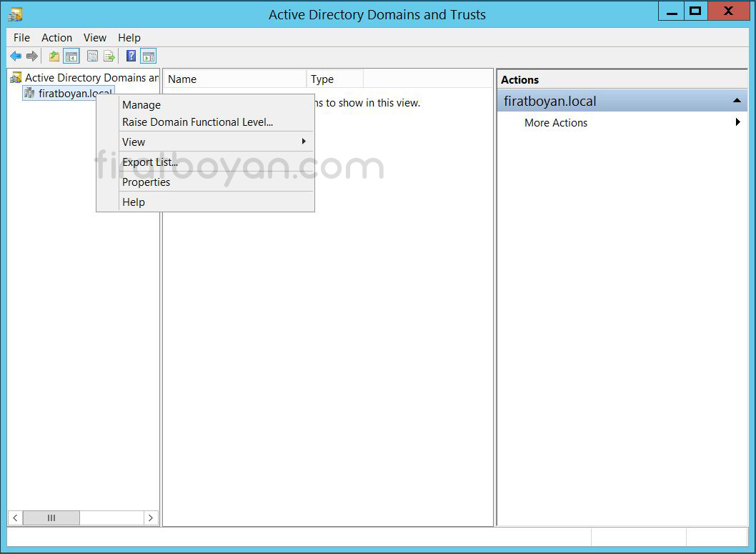Screen dimensions: 756x554
Task: Toggle the Show/Hide Action Pane icon
Action: (149, 56)
